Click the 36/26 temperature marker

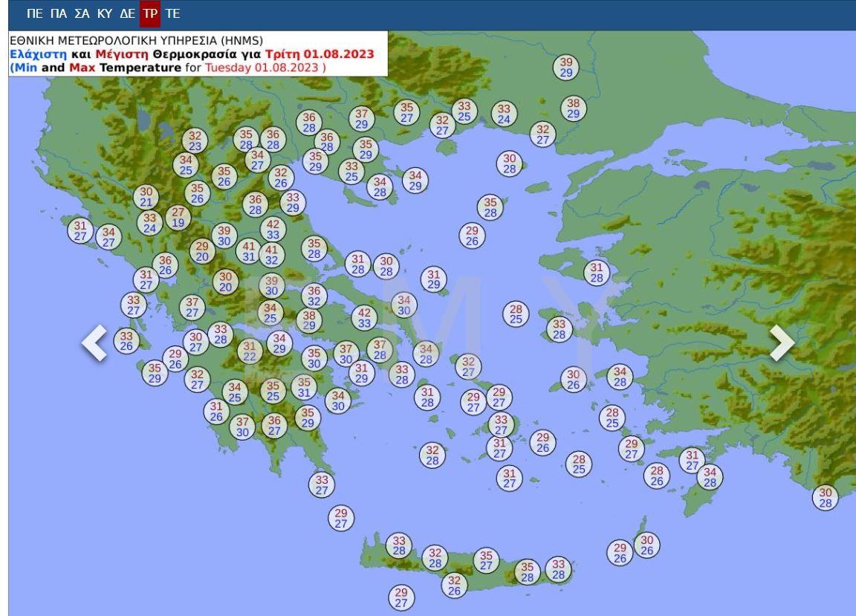166,265
